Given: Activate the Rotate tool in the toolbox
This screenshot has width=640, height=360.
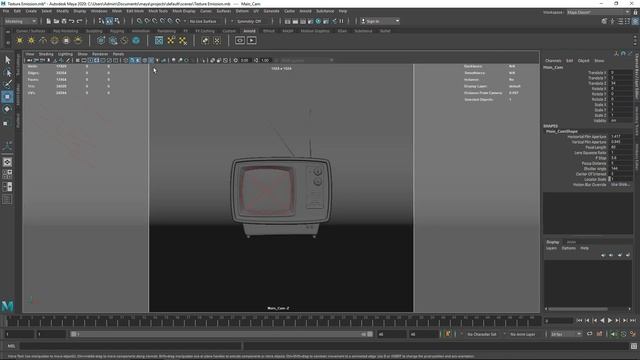Looking at the screenshot, I should (x=7, y=109).
